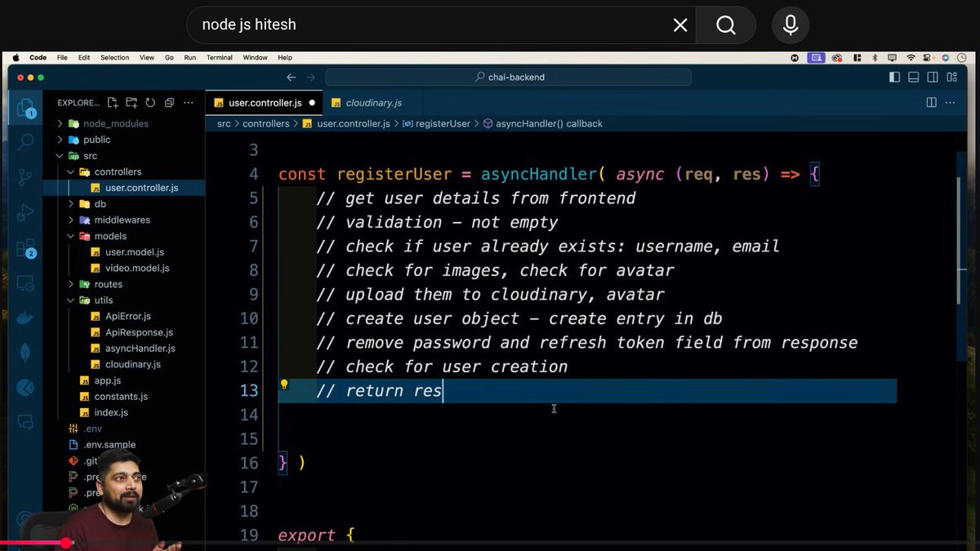Toggle the primary side bar visibility
The image size is (980, 551).
point(895,78)
